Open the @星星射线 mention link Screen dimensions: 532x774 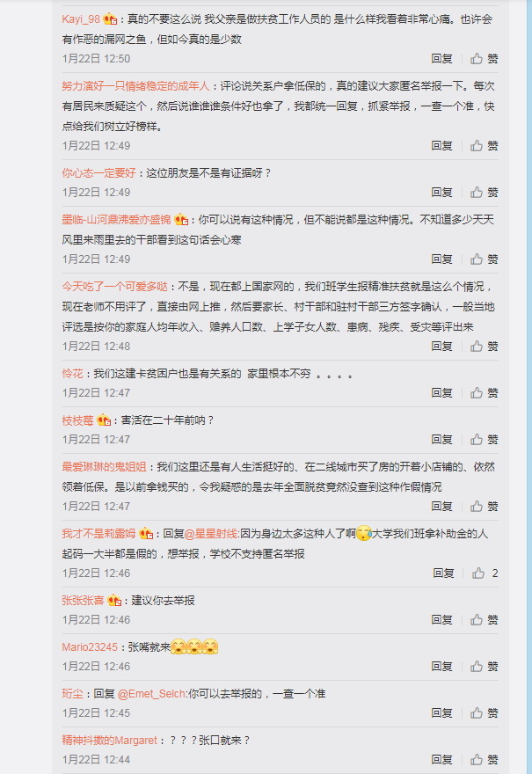tap(211, 534)
